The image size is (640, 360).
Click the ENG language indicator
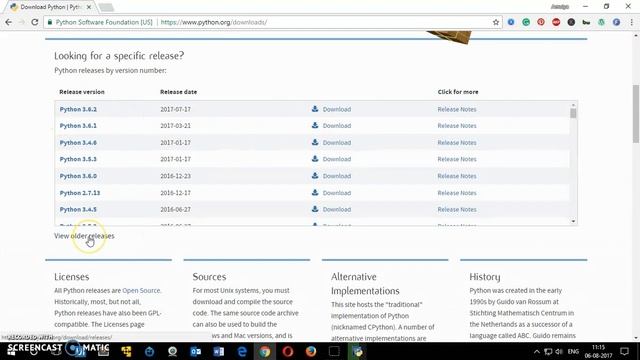pyautogui.click(x=573, y=351)
